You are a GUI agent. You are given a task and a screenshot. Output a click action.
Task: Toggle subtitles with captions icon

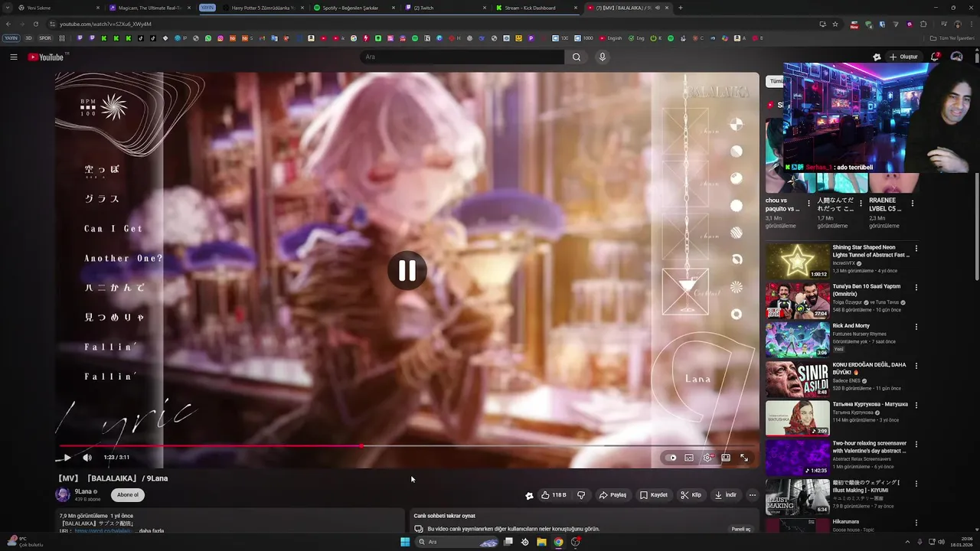(689, 458)
